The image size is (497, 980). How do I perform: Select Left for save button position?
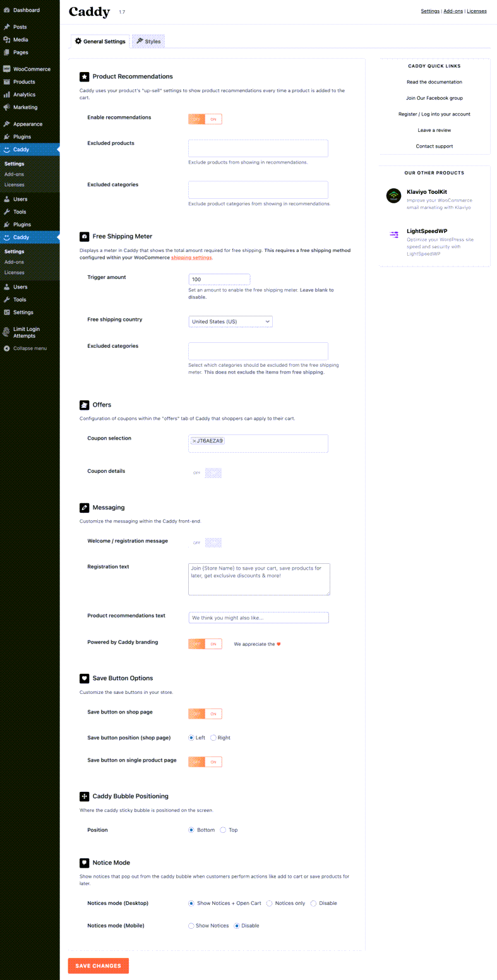[191, 738]
